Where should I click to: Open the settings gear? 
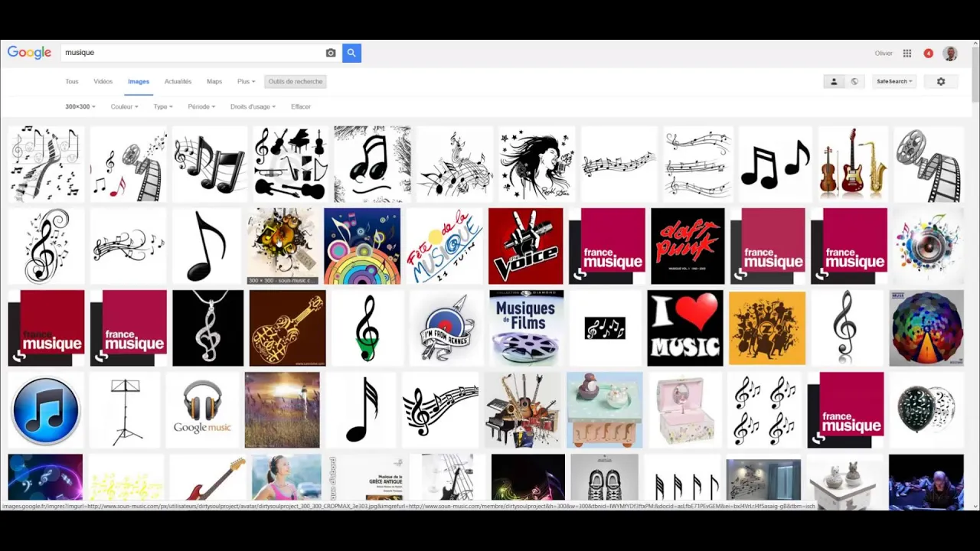[941, 81]
